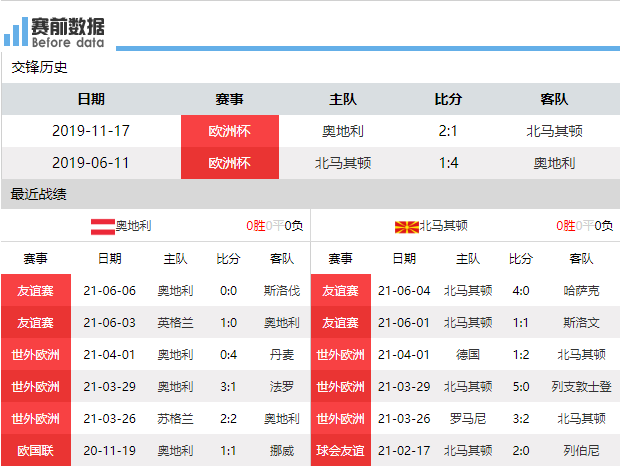Select the 欧国联 competition tag
This screenshot has height=466, width=620.
click(x=35, y=450)
